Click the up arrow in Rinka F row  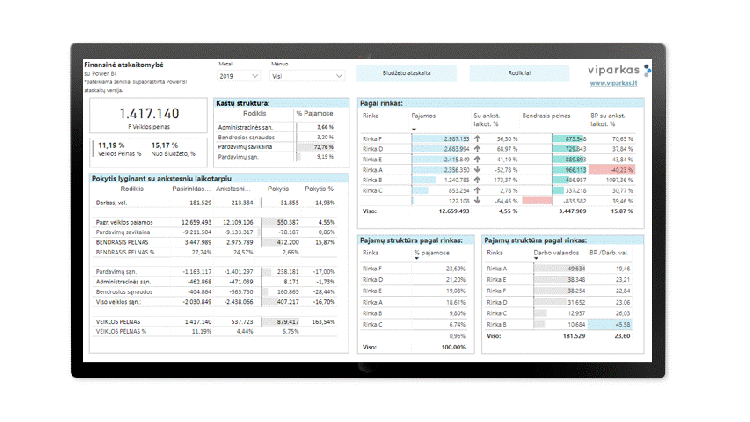[x=477, y=139]
